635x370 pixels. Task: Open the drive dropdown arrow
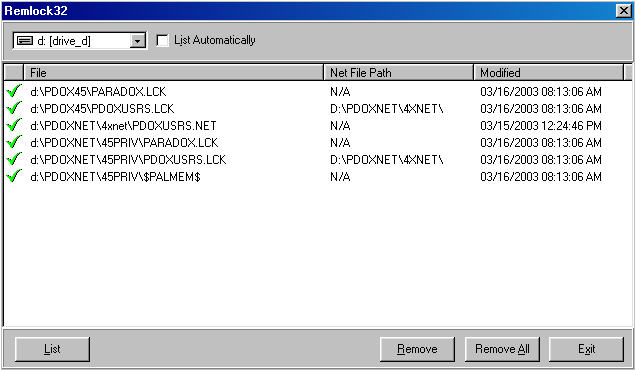137,41
